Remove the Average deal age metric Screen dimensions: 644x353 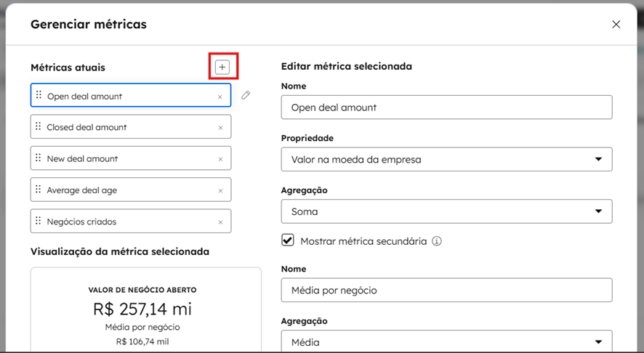(x=220, y=190)
